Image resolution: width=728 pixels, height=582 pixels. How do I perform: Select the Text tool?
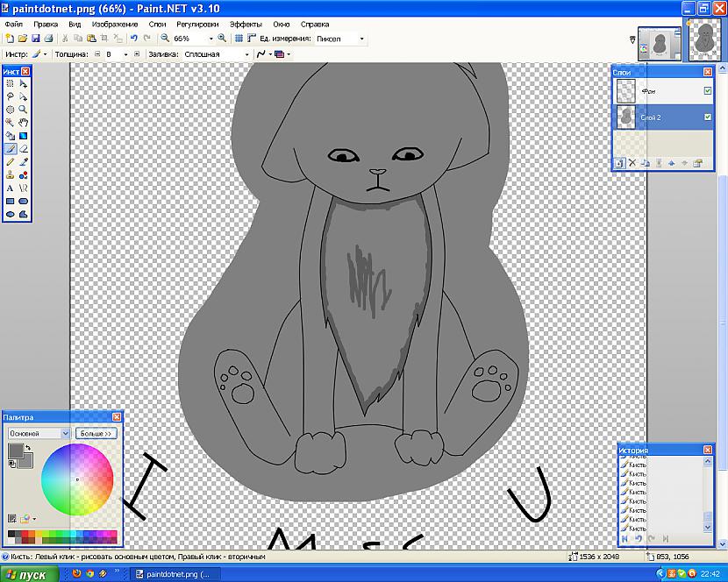(x=10, y=188)
